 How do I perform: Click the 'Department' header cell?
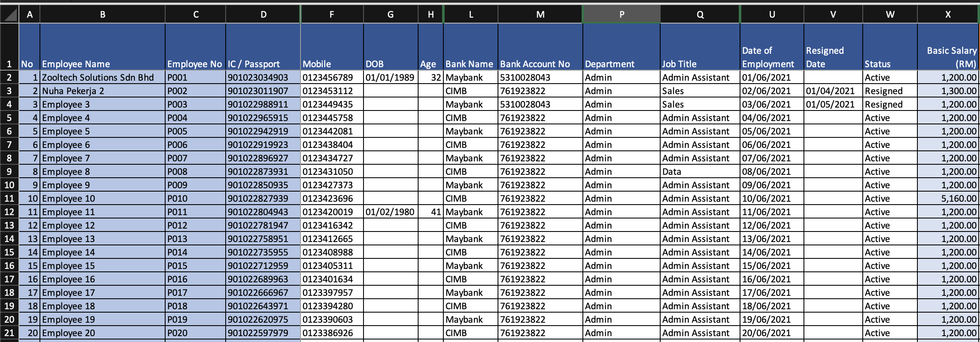tap(622, 47)
